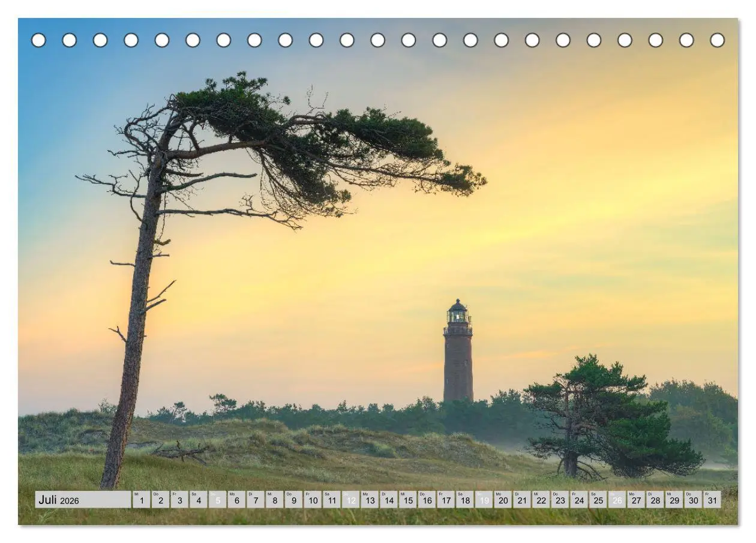The image size is (756, 543).
Task: Select day 25 (Sa) cell
Action: pos(599,500)
